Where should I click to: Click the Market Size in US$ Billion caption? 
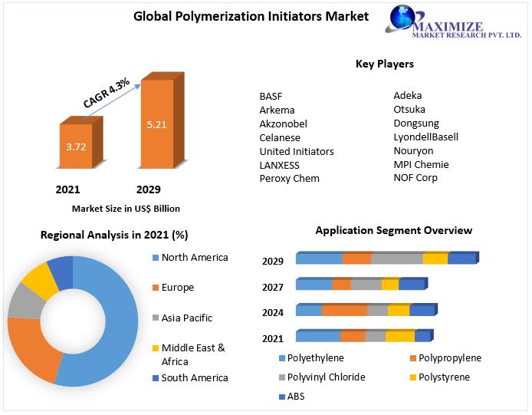coord(126,209)
